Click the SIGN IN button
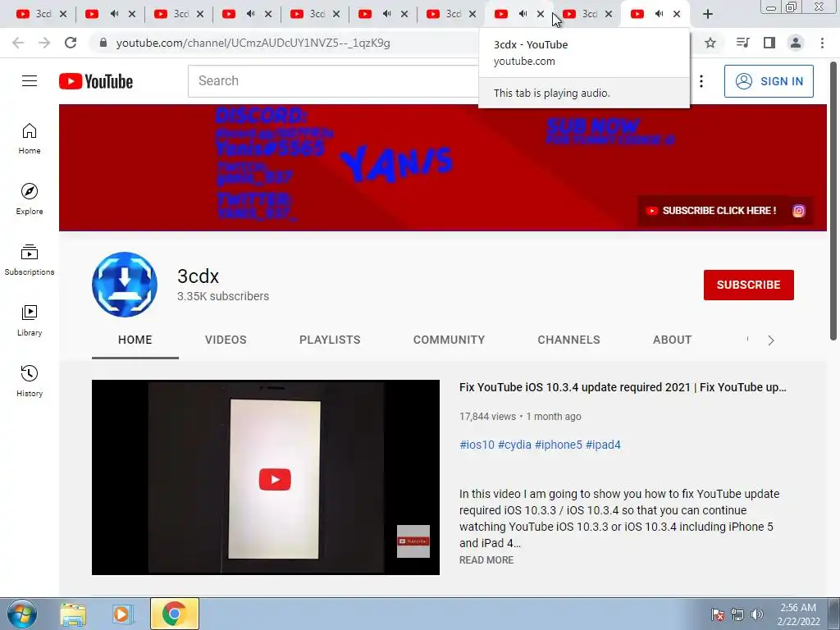The image size is (840, 630). coord(769,81)
